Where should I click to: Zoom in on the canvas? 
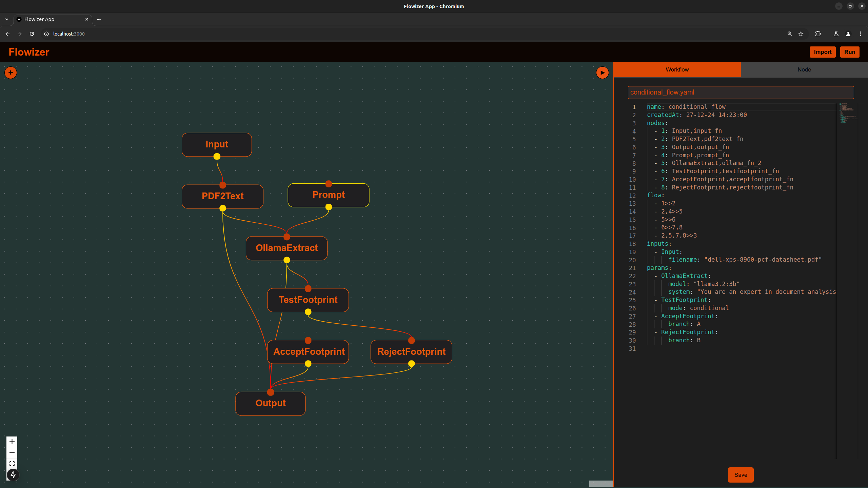point(12,442)
